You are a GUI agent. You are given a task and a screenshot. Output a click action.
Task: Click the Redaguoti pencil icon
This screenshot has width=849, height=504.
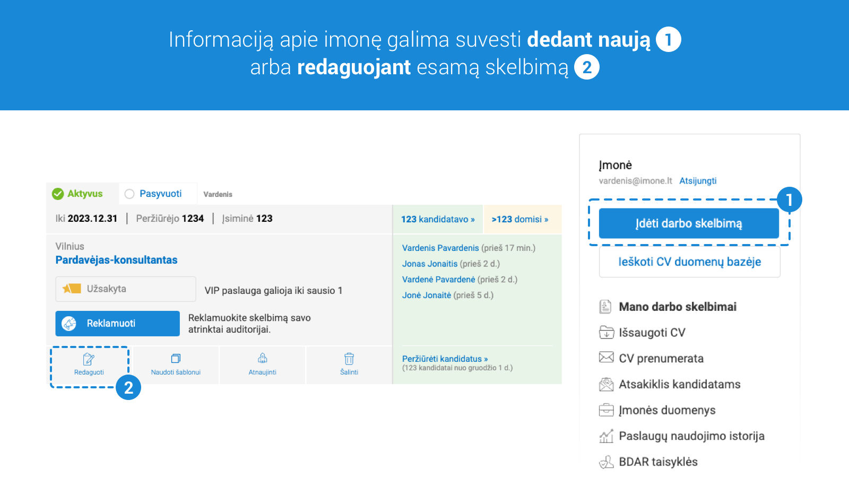tap(89, 359)
